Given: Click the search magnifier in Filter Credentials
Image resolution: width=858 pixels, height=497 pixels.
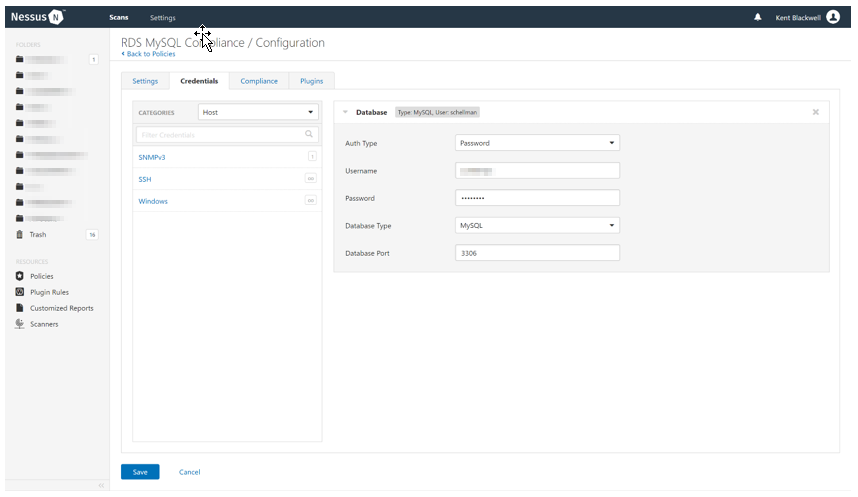Looking at the screenshot, I should click(x=309, y=134).
